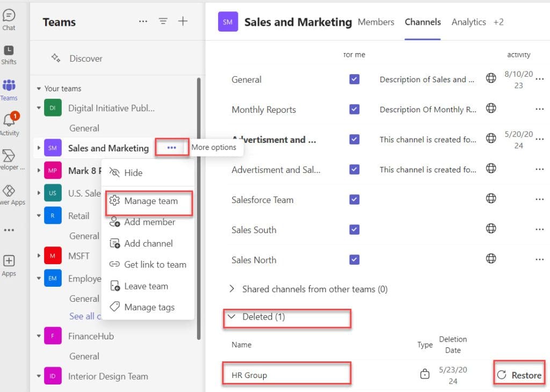This screenshot has width=550, height=392.
Task: Select Leave team menu entry
Action: click(148, 286)
